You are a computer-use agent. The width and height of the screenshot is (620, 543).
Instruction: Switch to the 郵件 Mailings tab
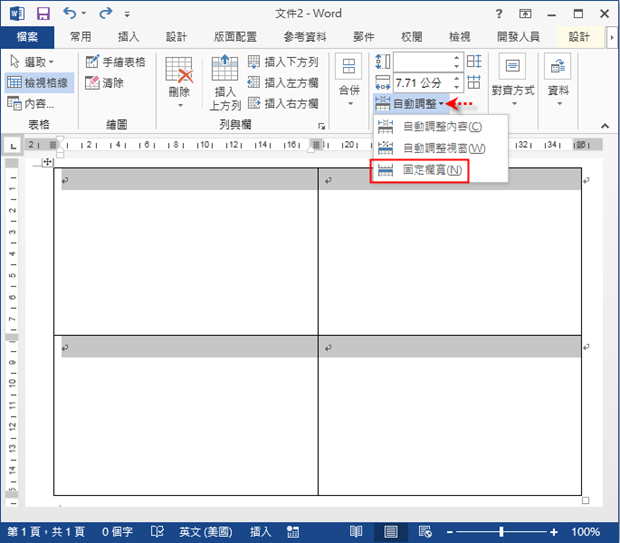pyautogui.click(x=364, y=37)
